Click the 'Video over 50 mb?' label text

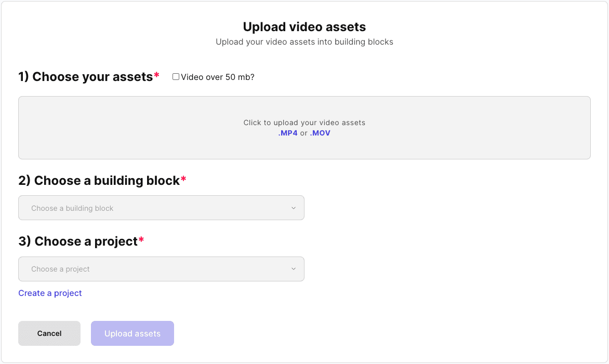tap(218, 77)
